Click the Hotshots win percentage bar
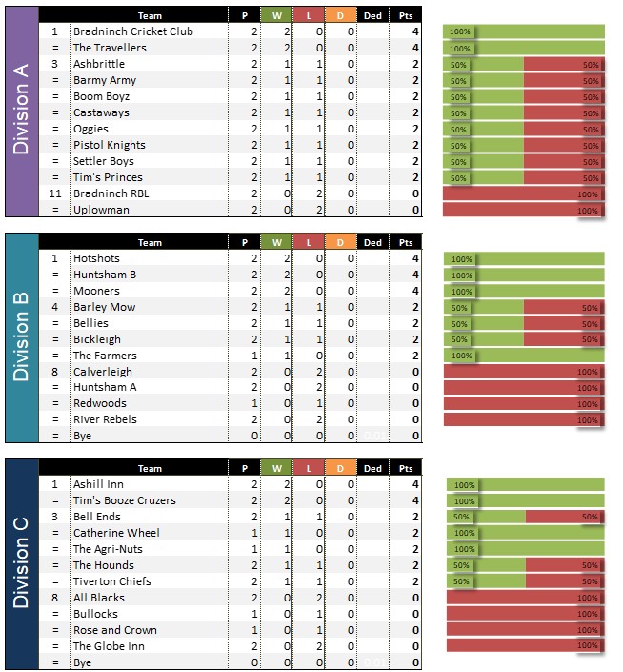 click(523, 258)
